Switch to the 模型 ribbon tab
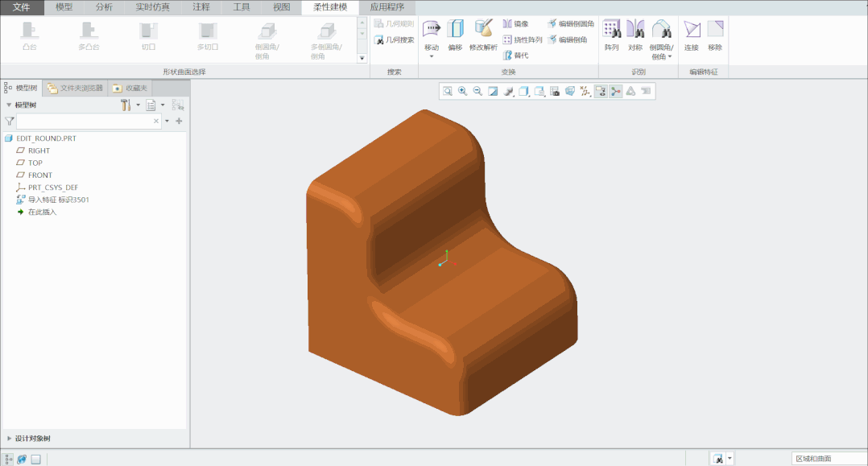868x466 pixels. coord(64,7)
